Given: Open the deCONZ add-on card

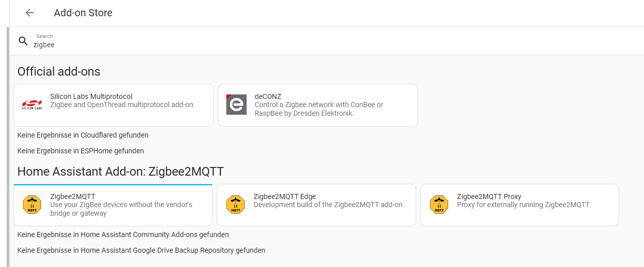Looking at the screenshot, I should click(318, 105).
